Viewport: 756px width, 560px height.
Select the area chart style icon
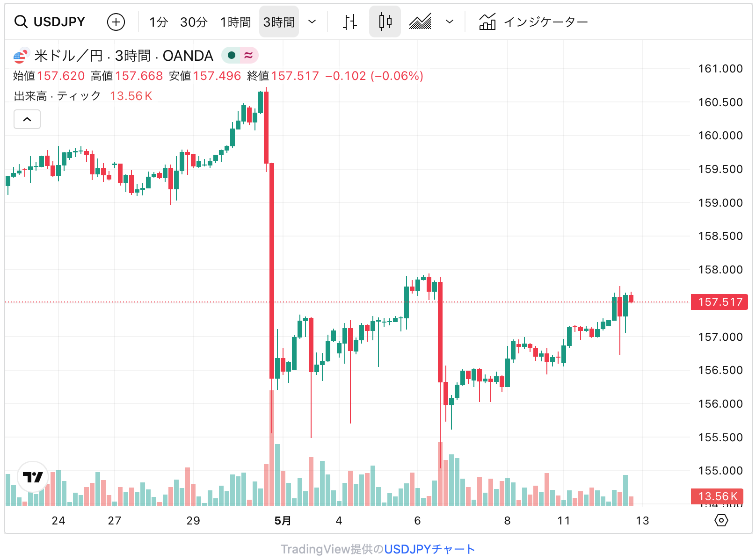point(420,22)
